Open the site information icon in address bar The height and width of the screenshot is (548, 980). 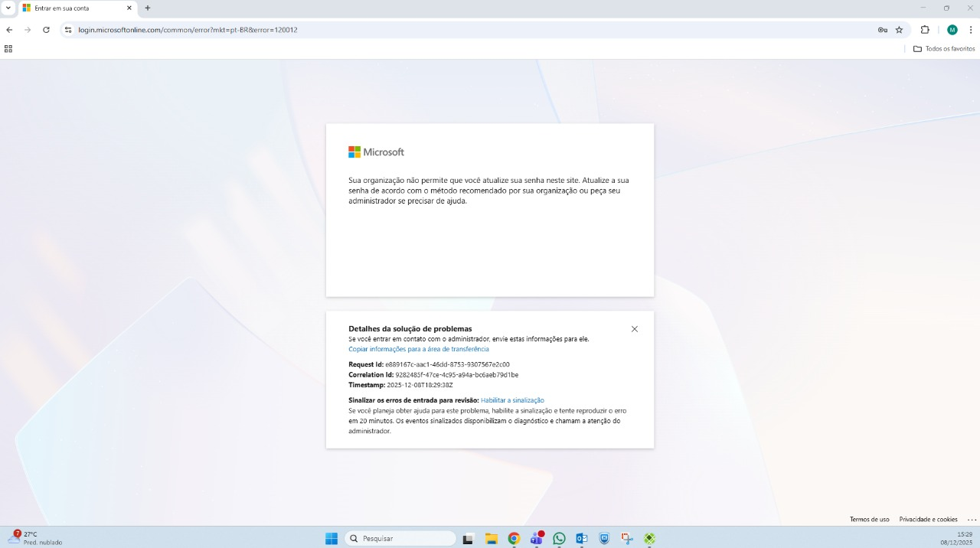(67, 30)
